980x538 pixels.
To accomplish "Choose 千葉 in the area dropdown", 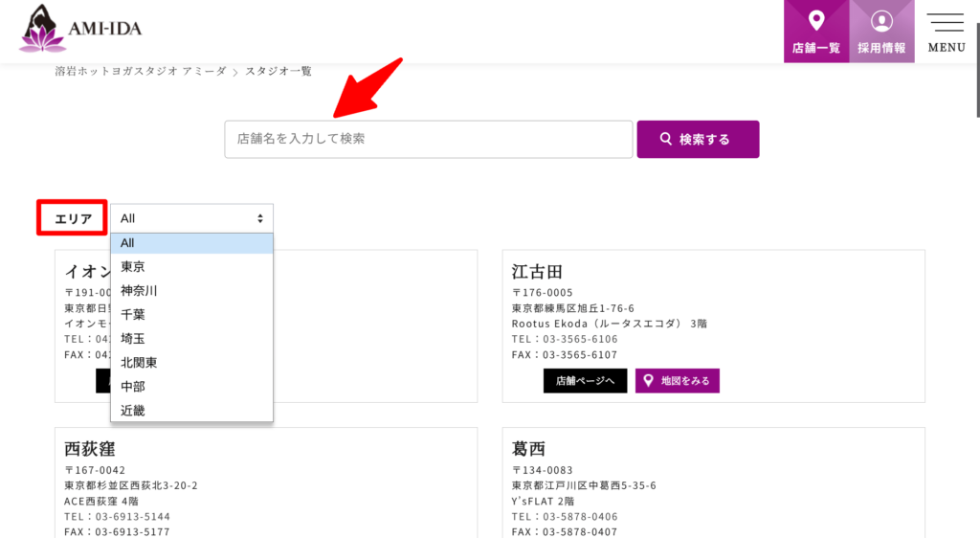I will (191, 315).
